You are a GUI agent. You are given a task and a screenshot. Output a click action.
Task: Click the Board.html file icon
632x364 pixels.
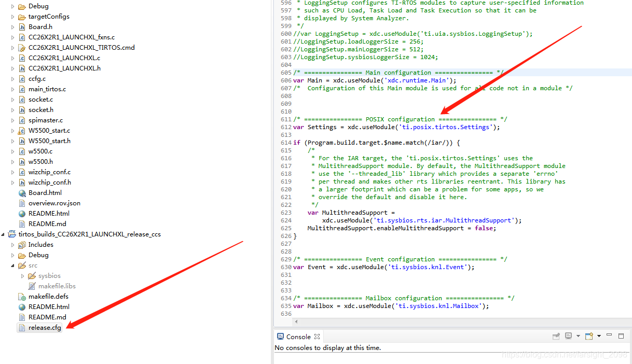point(22,193)
